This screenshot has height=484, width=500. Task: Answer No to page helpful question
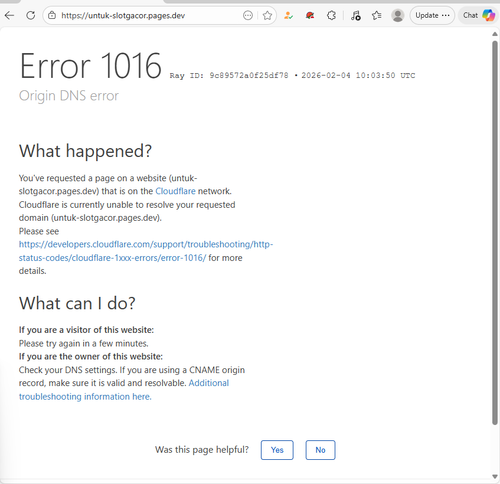pos(320,450)
